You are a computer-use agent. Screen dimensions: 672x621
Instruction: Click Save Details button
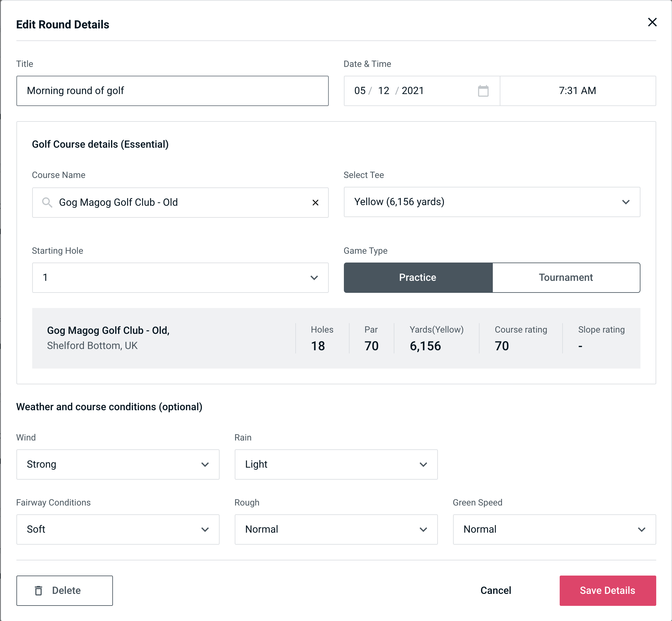(607, 591)
